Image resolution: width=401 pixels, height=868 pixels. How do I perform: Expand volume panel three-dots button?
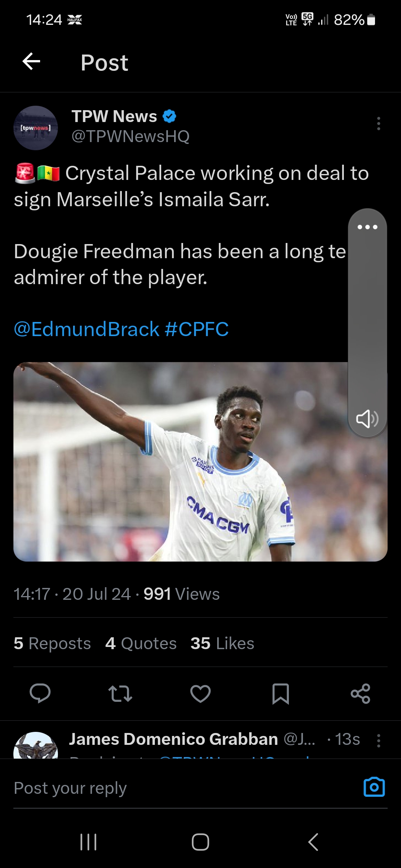click(x=367, y=227)
